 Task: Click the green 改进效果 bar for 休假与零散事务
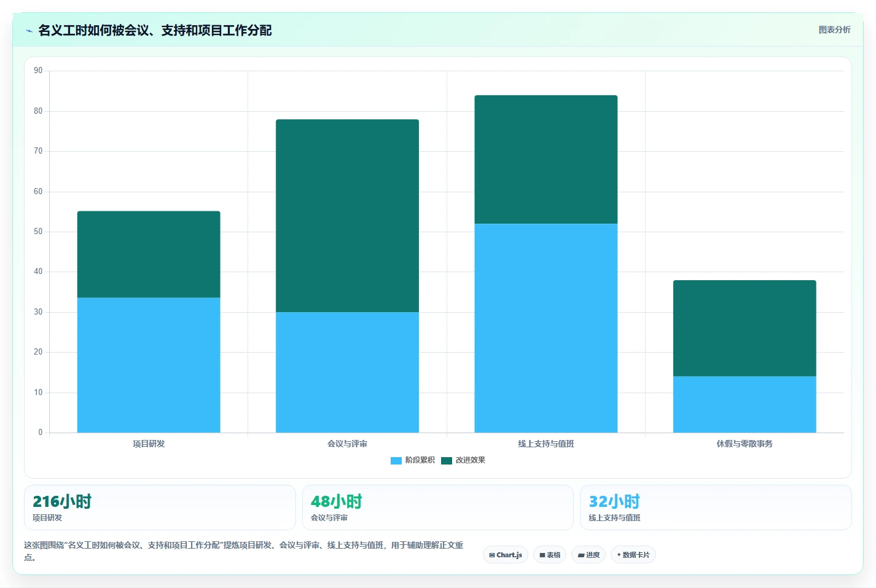coord(745,328)
